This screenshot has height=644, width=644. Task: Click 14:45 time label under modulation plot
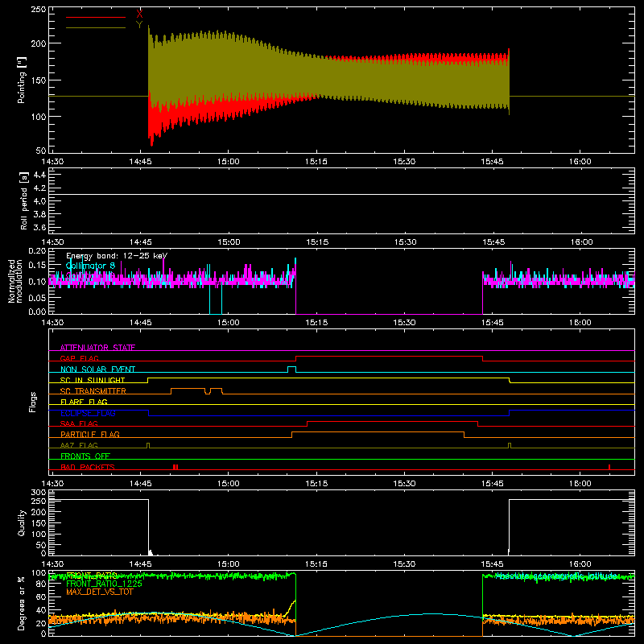[140, 323]
